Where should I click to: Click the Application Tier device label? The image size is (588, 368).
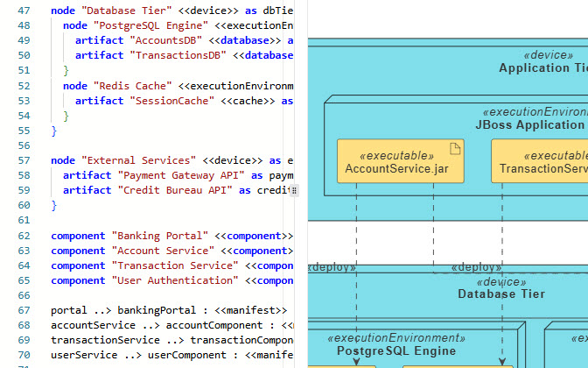tap(543, 68)
